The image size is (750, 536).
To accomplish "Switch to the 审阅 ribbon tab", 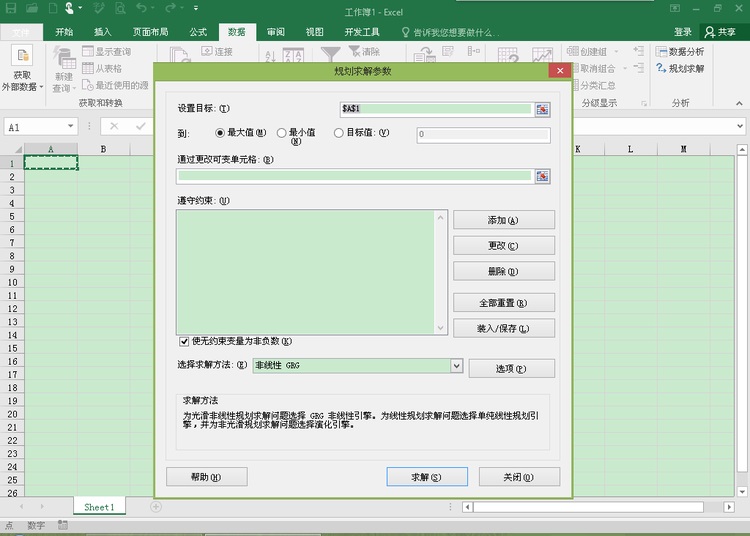I will tap(276, 32).
